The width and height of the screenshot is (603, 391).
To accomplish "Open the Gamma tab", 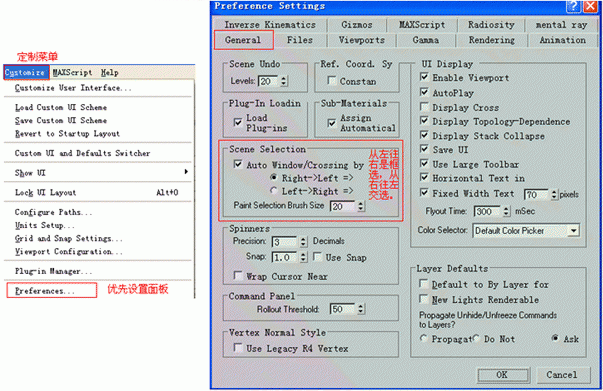I will pyautogui.click(x=426, y=40).
